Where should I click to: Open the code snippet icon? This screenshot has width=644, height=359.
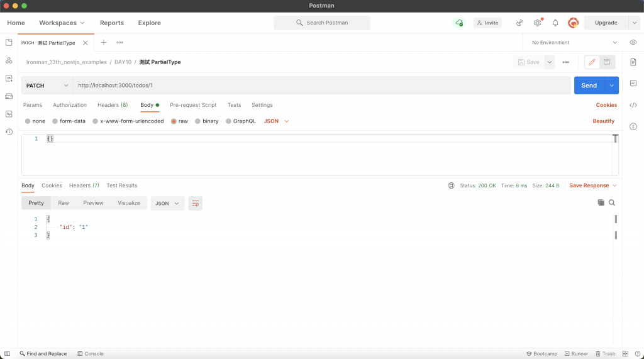pos(633,105)
